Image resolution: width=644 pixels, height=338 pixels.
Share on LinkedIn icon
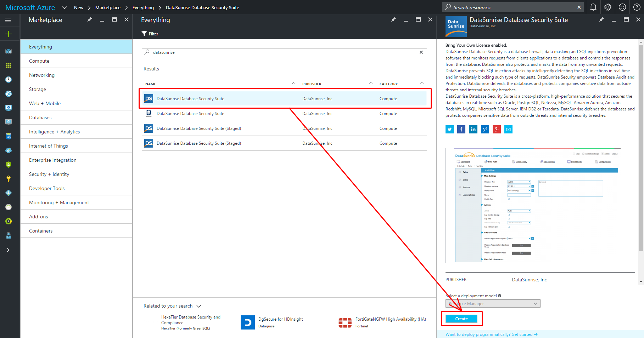coord(473,130)
